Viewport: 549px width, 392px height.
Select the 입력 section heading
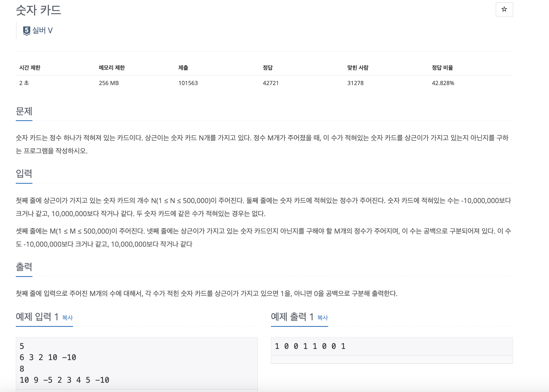coord(24,174)
